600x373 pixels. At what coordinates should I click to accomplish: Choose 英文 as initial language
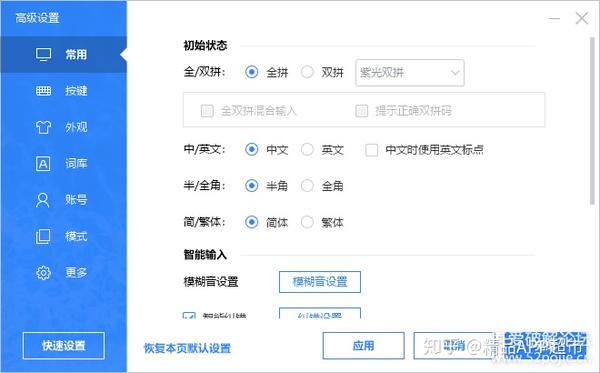307,149
